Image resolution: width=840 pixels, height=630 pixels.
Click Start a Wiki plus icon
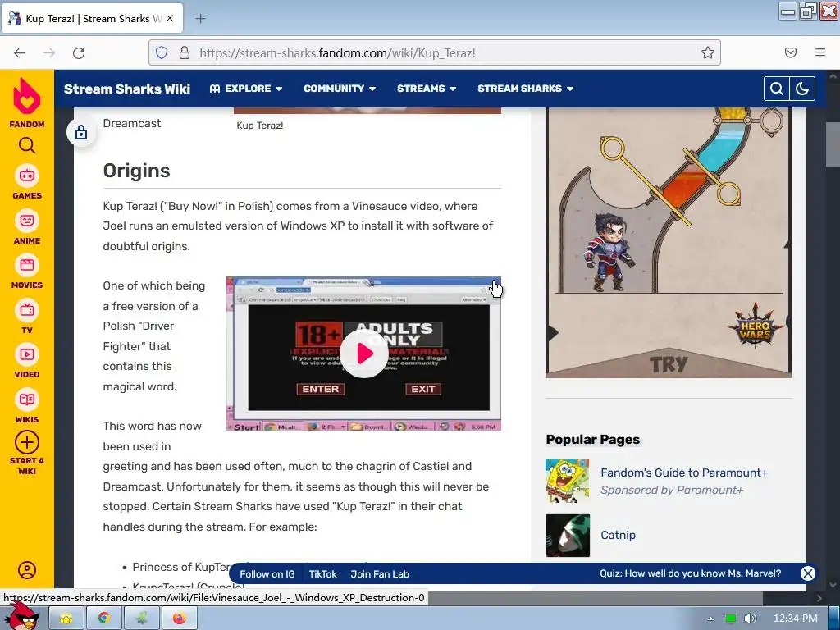(27, 442)
